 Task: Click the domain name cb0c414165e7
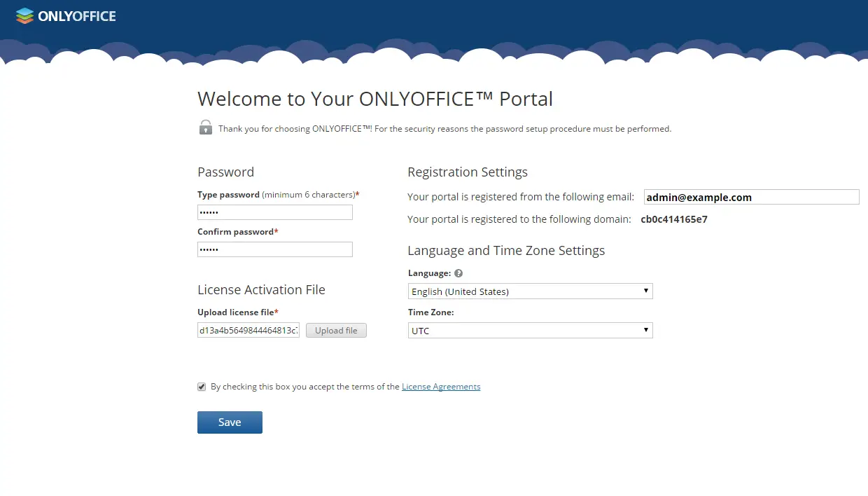[x=674, y=219]
